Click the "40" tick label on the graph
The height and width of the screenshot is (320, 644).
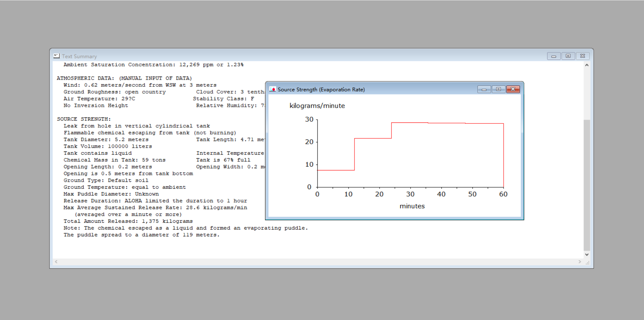pyautogui.click(x=441, y=194)
